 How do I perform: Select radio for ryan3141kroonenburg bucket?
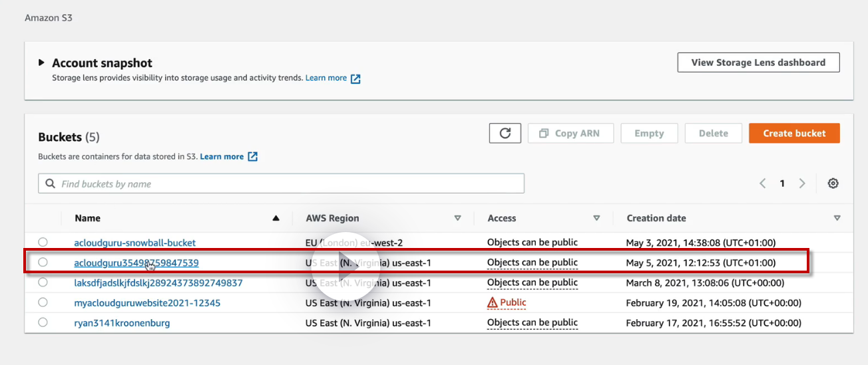pyautogui.click(x=43, y=322)
